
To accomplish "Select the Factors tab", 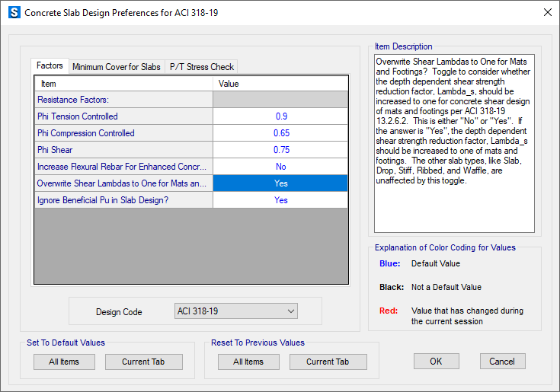I will coord(50,66).
